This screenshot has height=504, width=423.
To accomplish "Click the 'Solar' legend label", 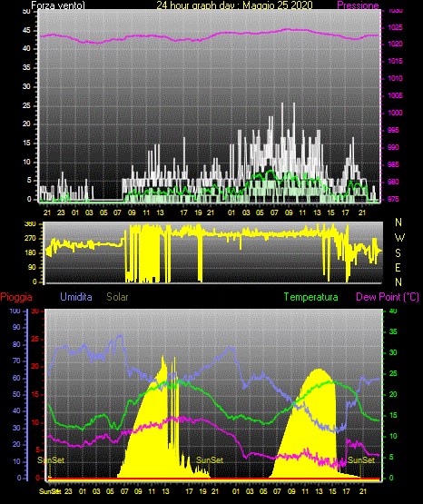I will 117,297.
